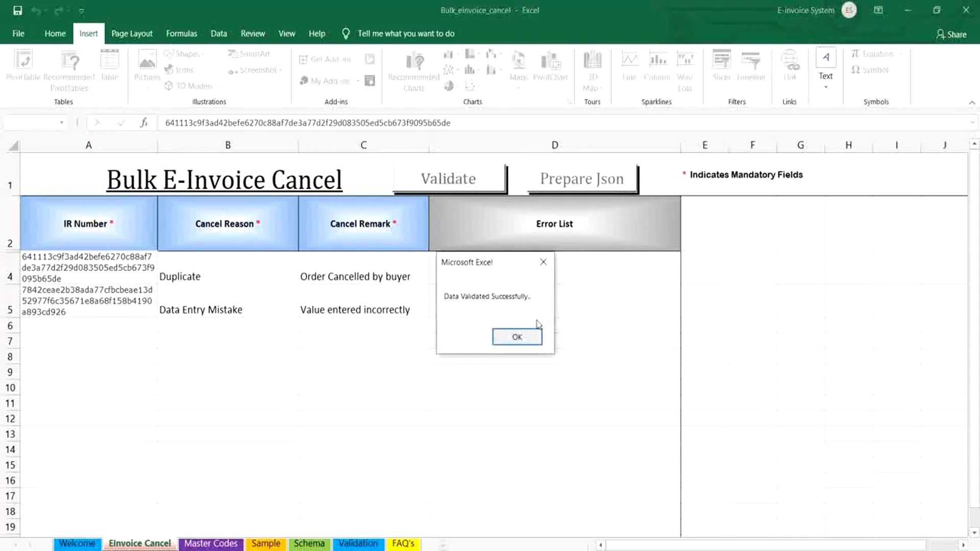The width and height of the screenshot is (980, 551).
Task: Open Ribbon Display Options in title bar
Action: 878,10
